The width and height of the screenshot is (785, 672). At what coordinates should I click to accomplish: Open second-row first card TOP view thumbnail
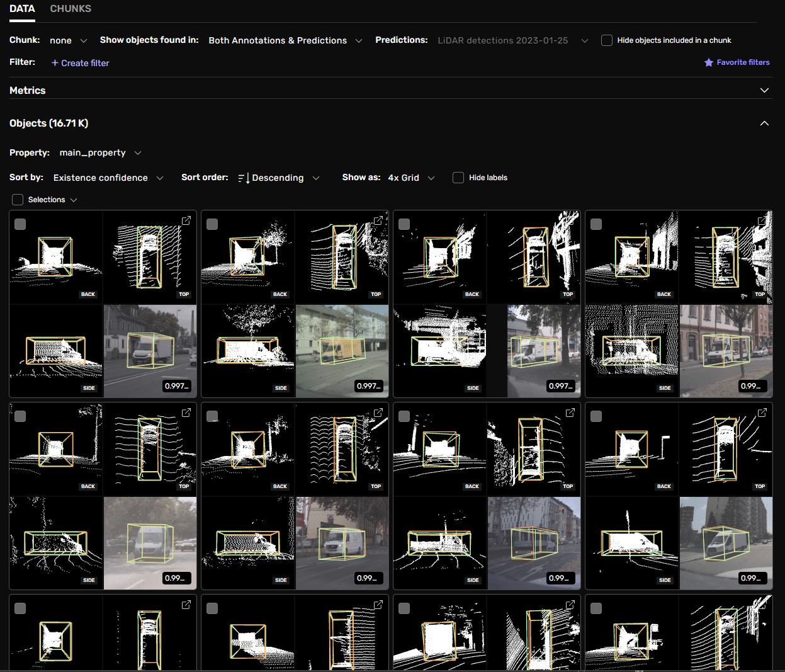pos(150,449)
